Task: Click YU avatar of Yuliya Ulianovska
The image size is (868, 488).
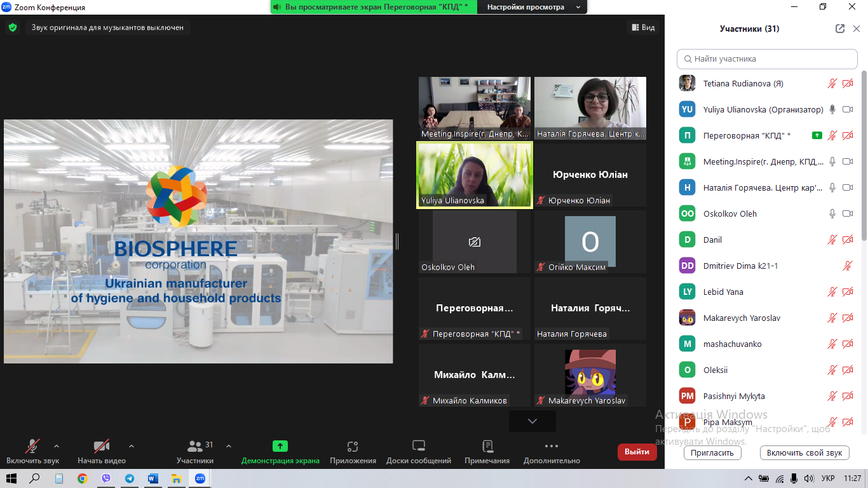Action: (x=687, y=109)
